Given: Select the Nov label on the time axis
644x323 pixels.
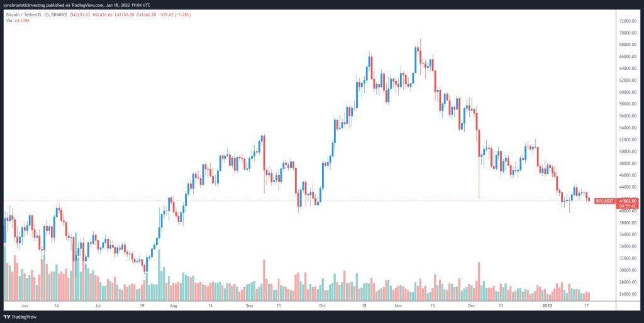Looking at the screenshot, I should (398, 305).
